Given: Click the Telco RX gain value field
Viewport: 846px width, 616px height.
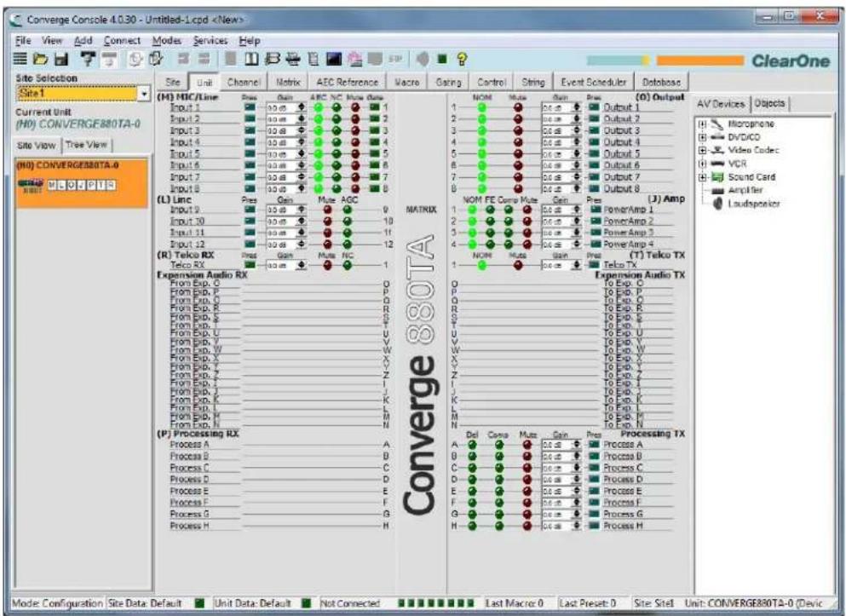Looking at the screenshot, I should click(281, 265).
